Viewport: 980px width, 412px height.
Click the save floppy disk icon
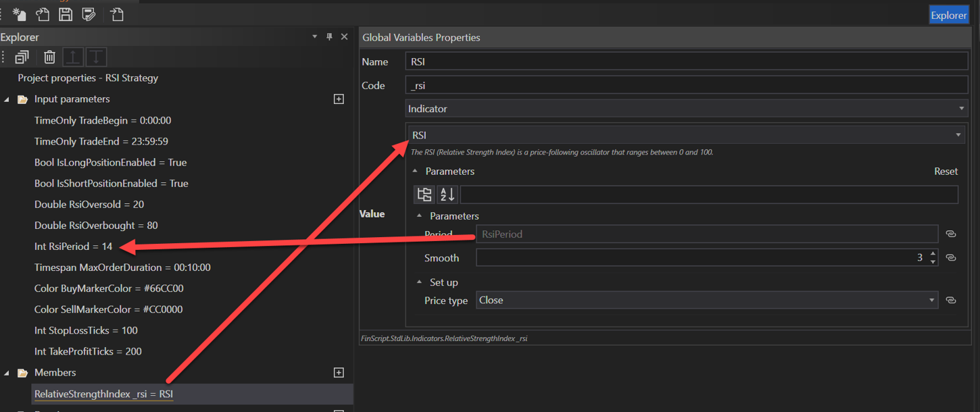tap(66, 14)
